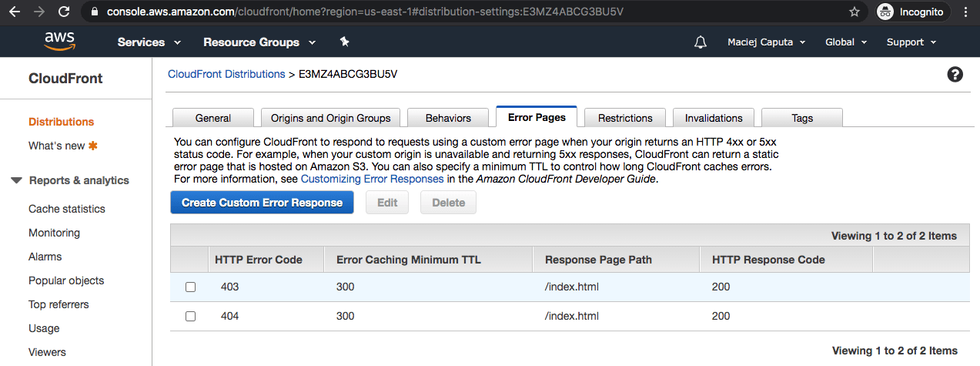Tick the checkbox for 404 error row
Image resolution: width=980 pixels, height=366 pixels.
[x=191, y=317]
